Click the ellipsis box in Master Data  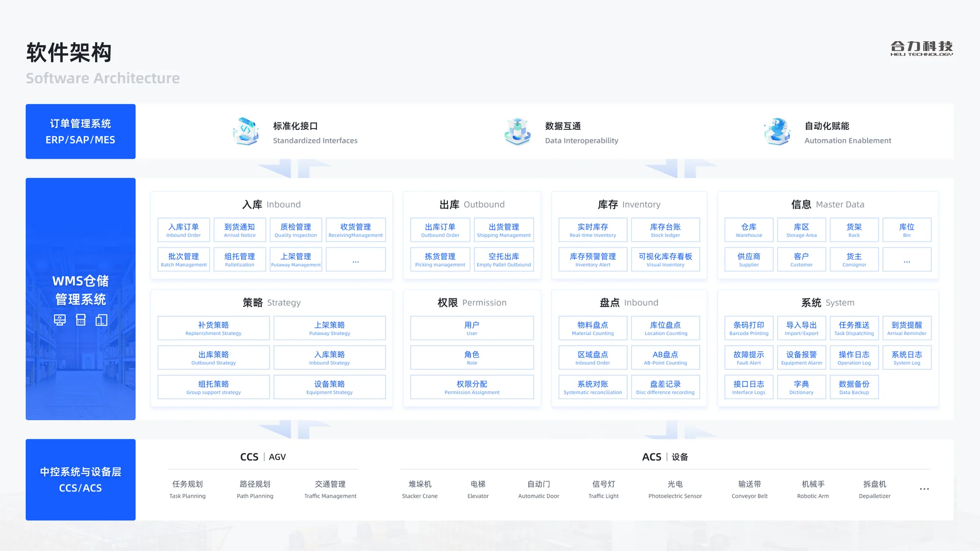pos(907,259)
